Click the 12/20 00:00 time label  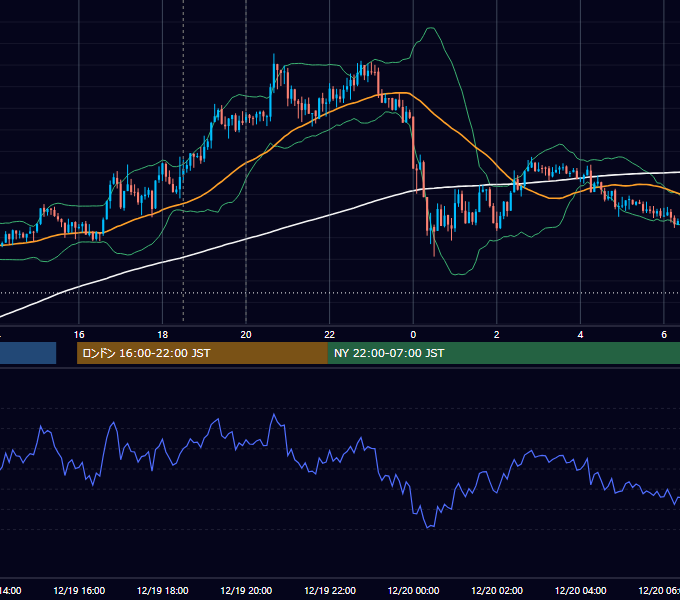pyautogui.click(x=413, y=590)
